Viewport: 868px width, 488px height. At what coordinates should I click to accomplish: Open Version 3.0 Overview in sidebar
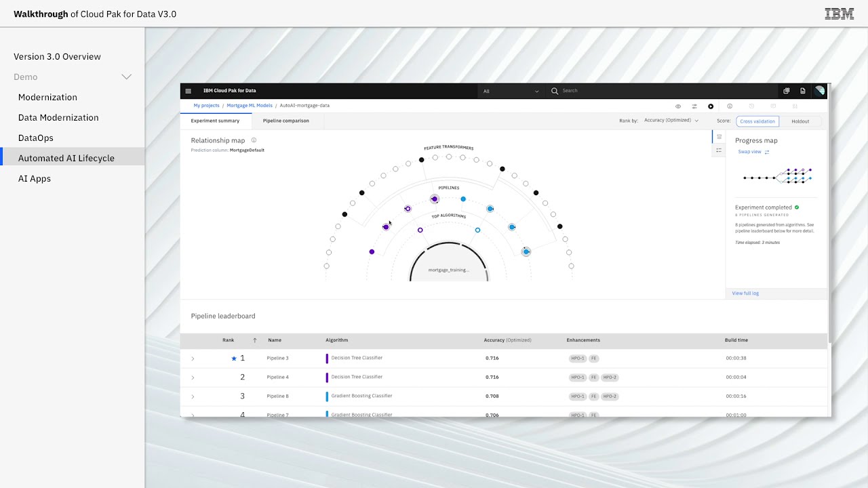57,57
